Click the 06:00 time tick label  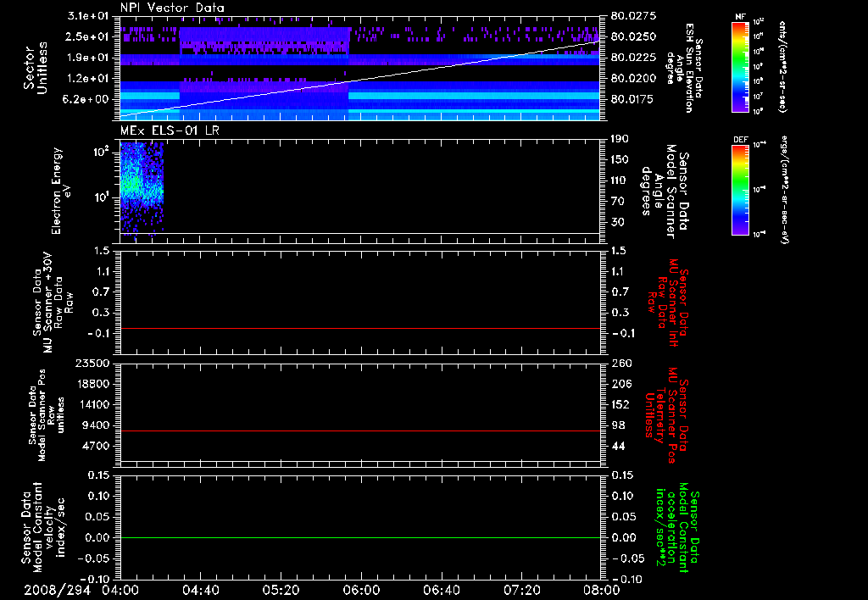pos(361,590)
